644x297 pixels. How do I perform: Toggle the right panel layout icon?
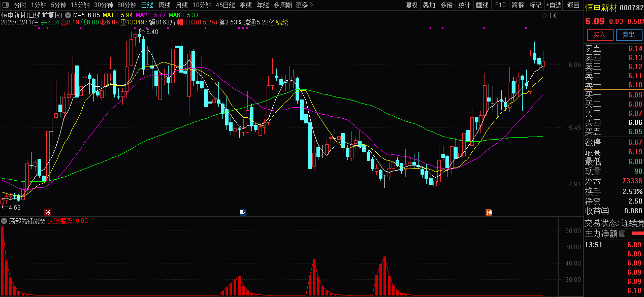(554, 16)
